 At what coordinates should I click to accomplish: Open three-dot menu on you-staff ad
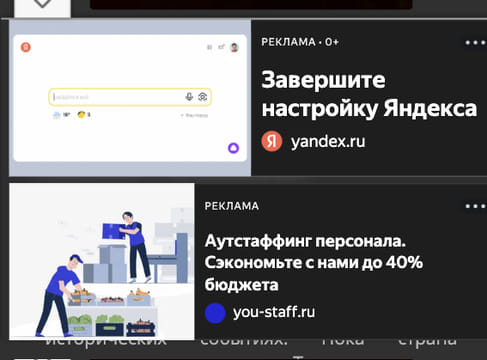click(476, 206)
